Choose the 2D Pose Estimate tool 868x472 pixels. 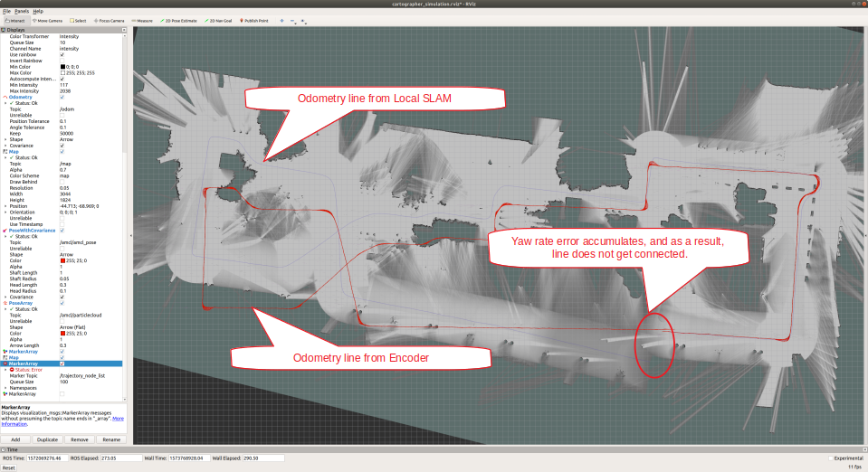(179, 21)
